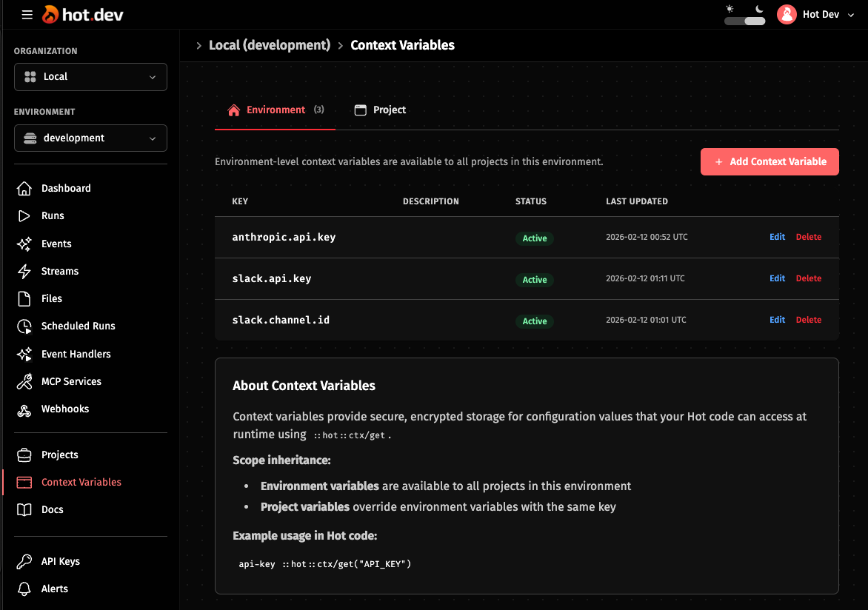Open the Local organization dropdown
The width and height of the screenshot is (868, 610).
[x=90, y=76]
